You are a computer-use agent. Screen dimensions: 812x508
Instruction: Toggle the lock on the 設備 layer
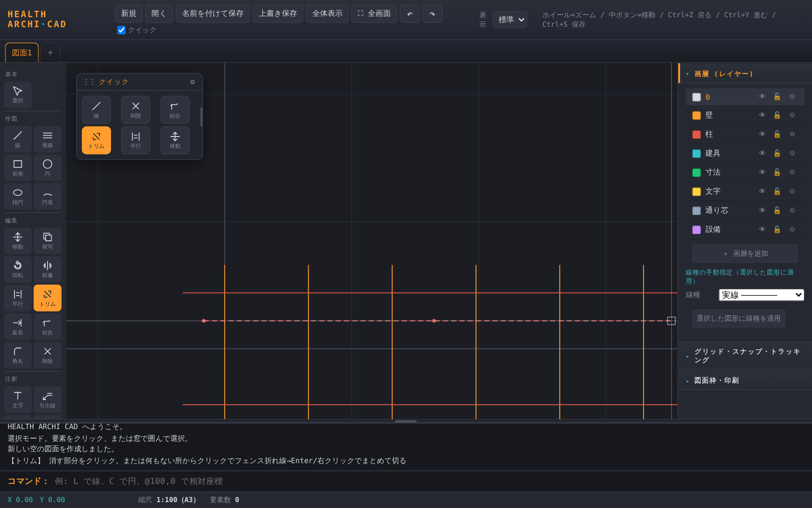coord(777,230)
